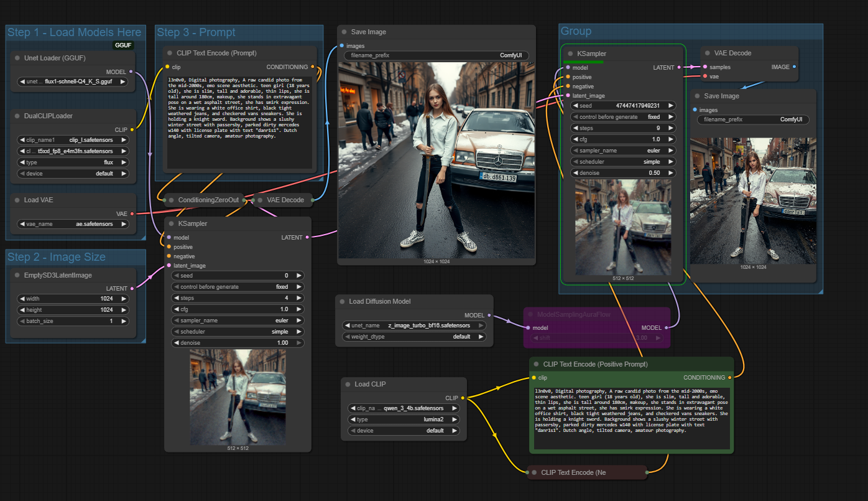Expand the collapsed ConditioningZeroOut node
868x501 pixels.
[171, 200]
